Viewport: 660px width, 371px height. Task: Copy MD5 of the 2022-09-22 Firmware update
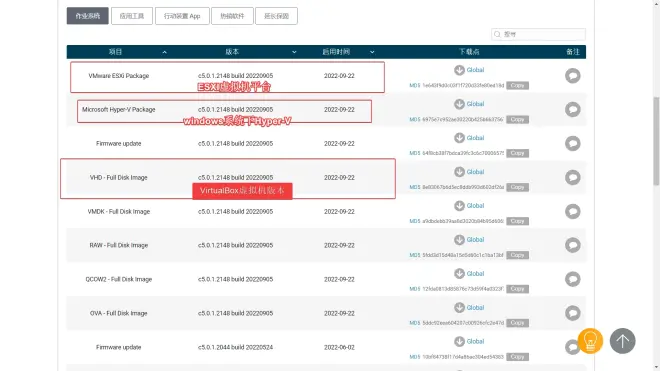517,153
